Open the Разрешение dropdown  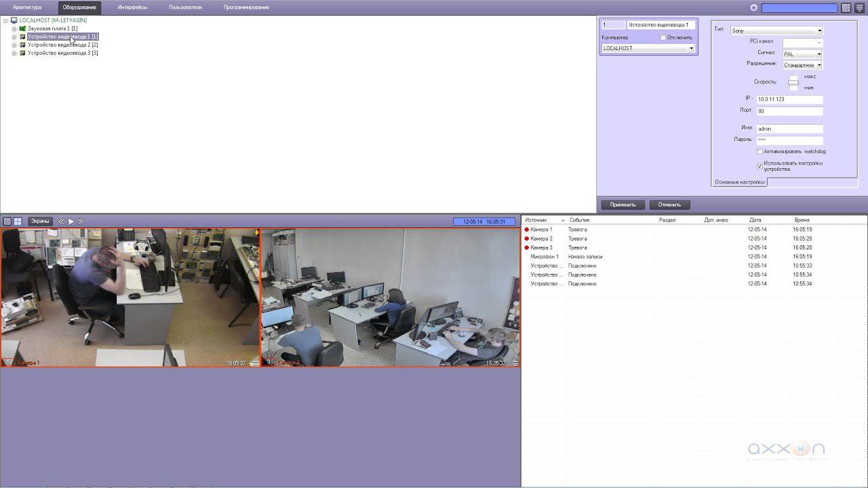802,65
